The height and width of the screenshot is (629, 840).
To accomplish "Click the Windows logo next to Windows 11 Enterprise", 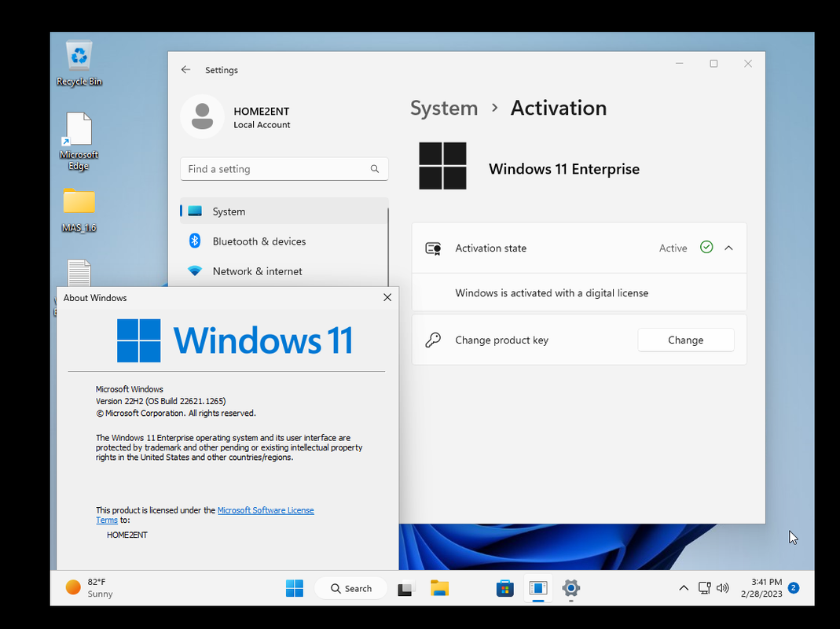I will [x=442, y=166].
